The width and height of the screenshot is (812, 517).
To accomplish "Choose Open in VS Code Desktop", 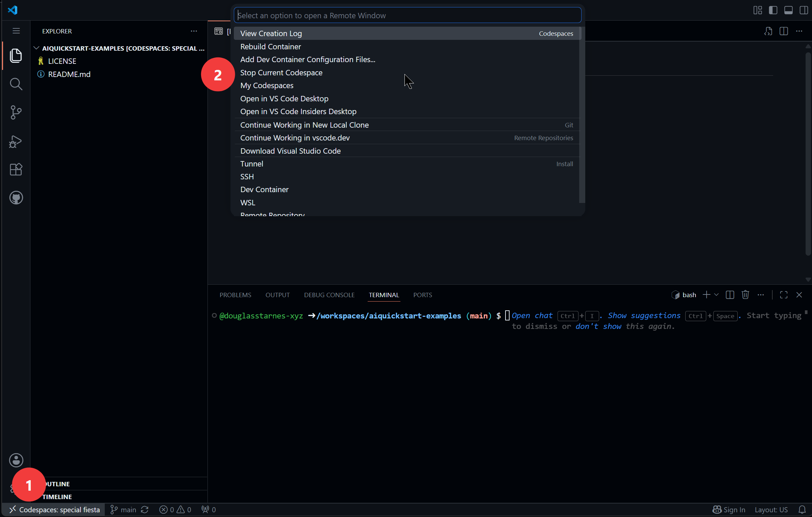I will click(x=407, y=99).
